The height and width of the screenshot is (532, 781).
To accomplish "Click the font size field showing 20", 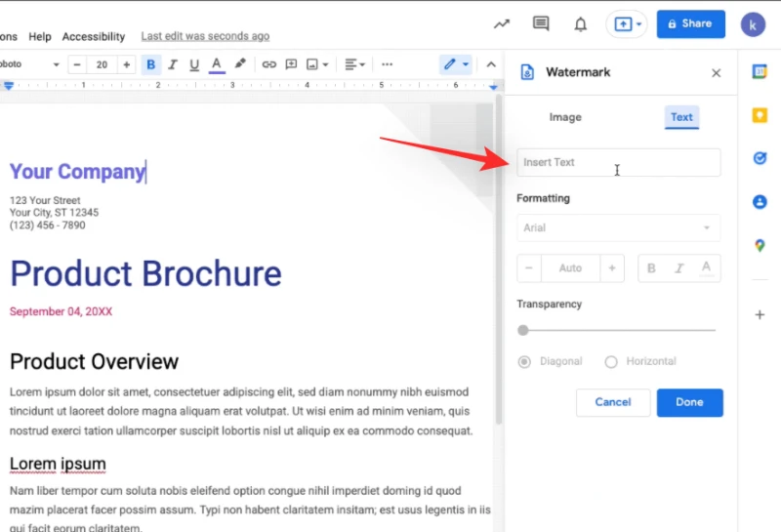I will coord(103,64).
